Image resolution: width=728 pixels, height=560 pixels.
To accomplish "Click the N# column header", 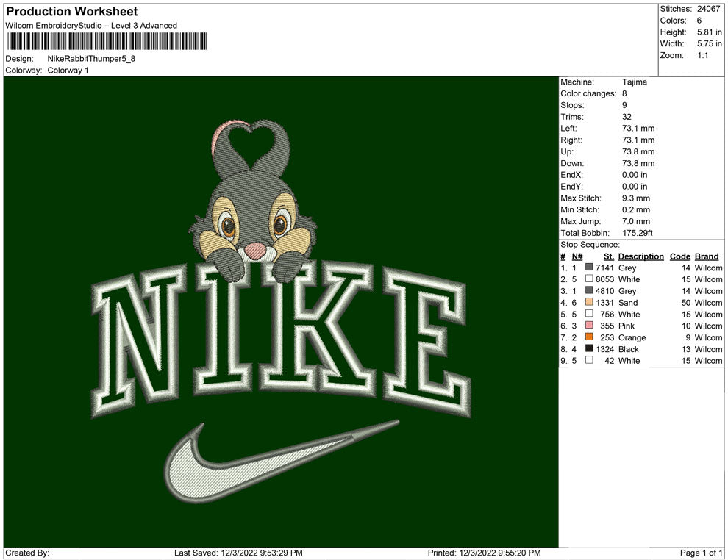I will click(577, 256).
